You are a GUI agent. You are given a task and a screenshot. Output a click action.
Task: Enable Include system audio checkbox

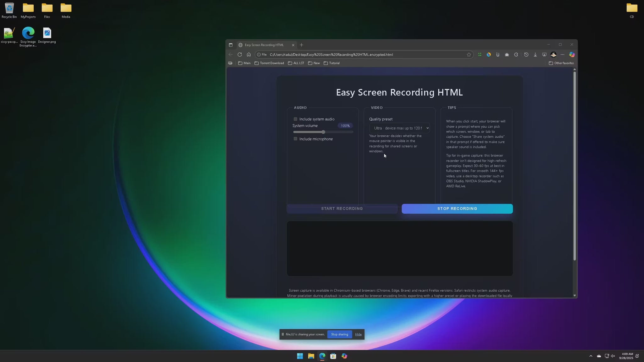point(295,119)
